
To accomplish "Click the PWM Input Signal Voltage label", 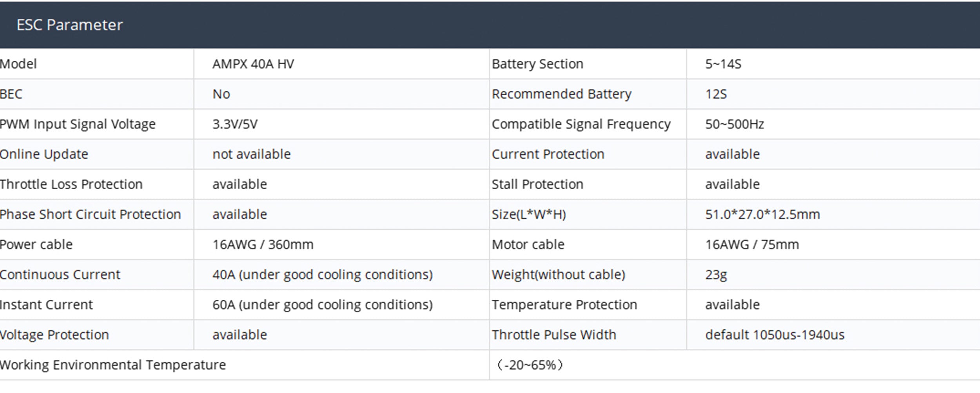I will coord(78,124).
